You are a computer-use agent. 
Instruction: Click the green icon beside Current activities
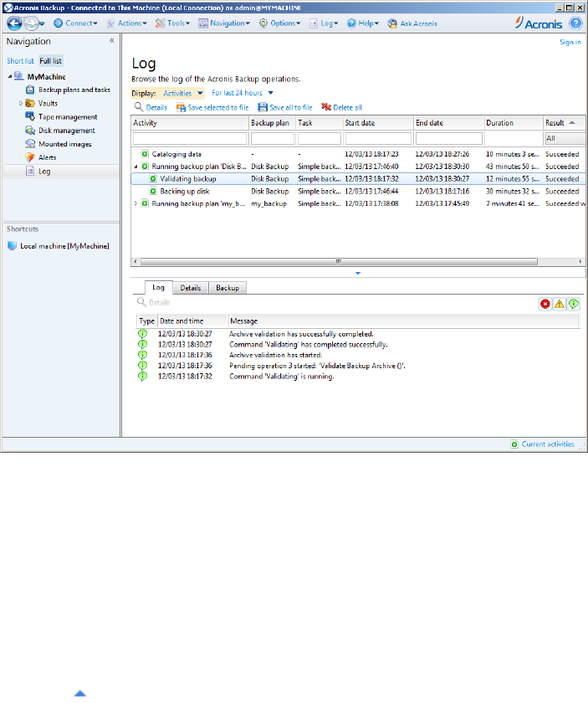(514, 444)
